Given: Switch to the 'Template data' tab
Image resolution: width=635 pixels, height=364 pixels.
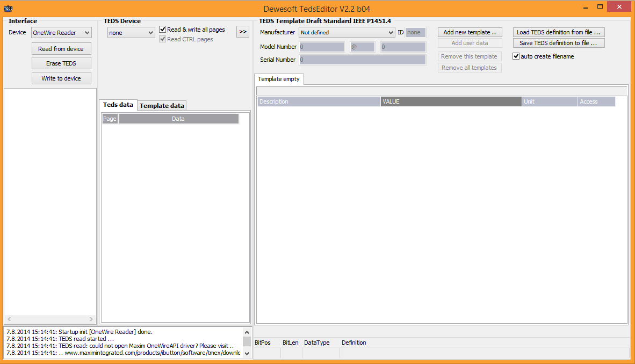Looking at the screenshot, I should (162, 105).
